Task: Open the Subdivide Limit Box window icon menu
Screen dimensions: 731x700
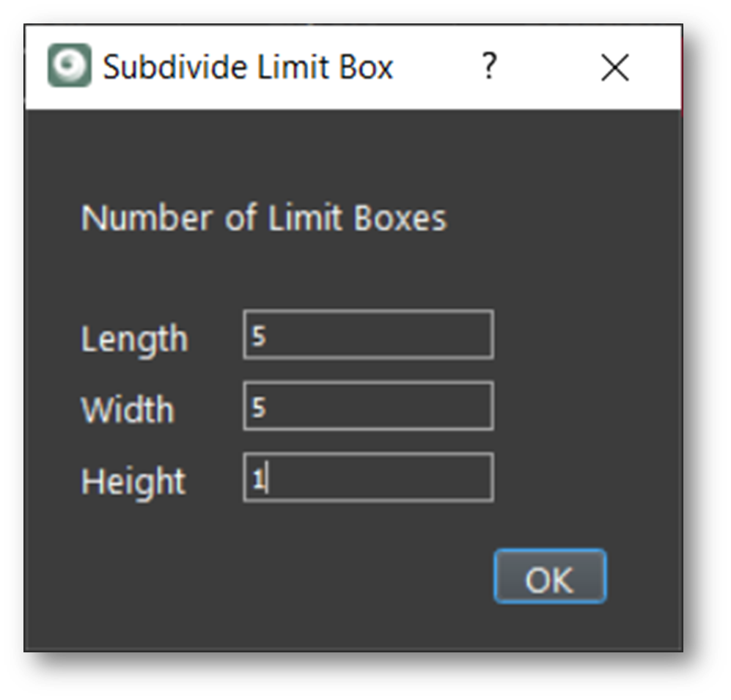Action: tap(70, 67)
